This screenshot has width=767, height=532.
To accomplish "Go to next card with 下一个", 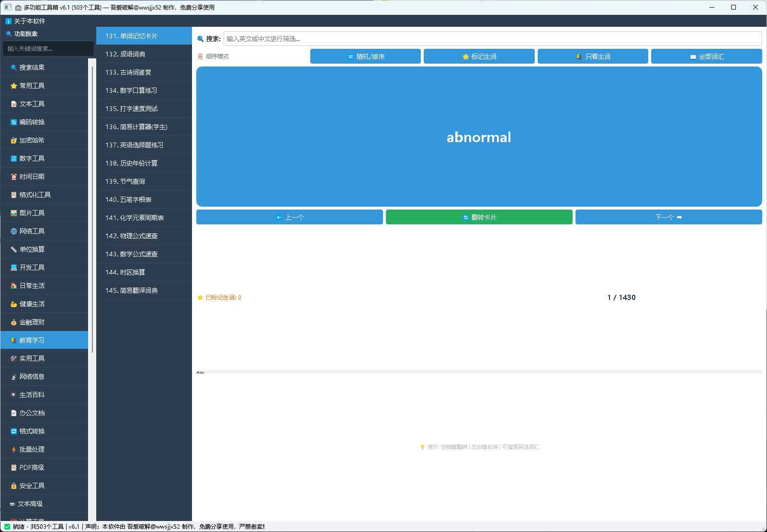I will point(669,217).
